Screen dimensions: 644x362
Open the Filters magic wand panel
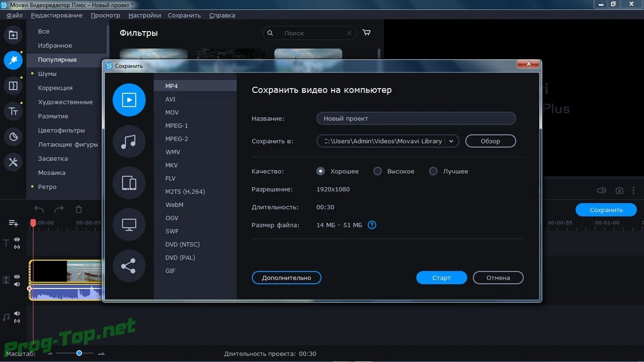click(x=13, y=60)
